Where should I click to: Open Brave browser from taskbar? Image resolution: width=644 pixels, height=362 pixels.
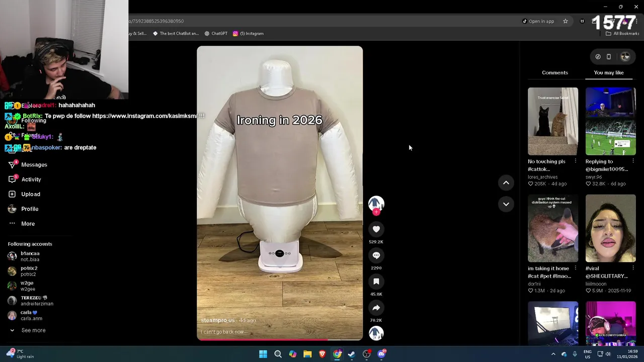(323, 354)
